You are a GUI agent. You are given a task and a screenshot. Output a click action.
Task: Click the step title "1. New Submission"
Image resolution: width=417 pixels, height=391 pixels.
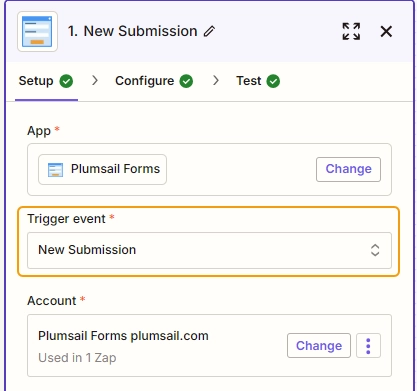tap(133, 31)
